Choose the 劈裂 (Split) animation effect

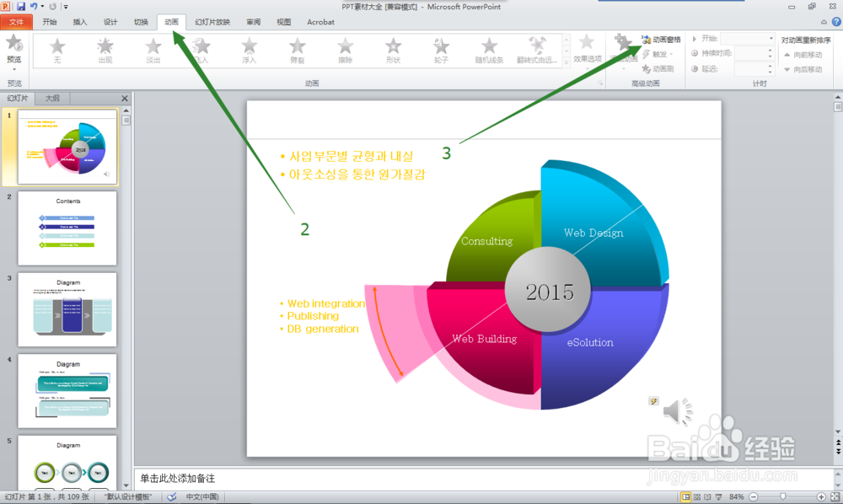tap(297, 51)
